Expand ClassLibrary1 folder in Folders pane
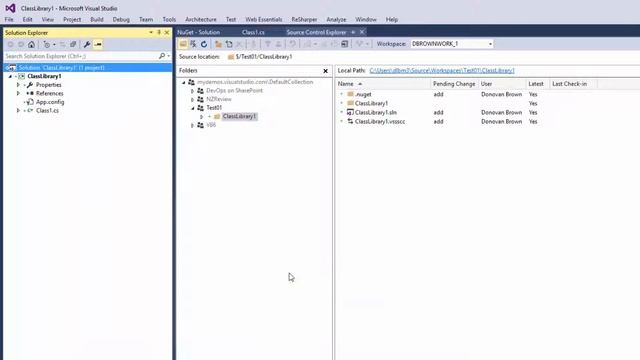The image size is (640, 360). pyautogui.click(x=201, y=116)
